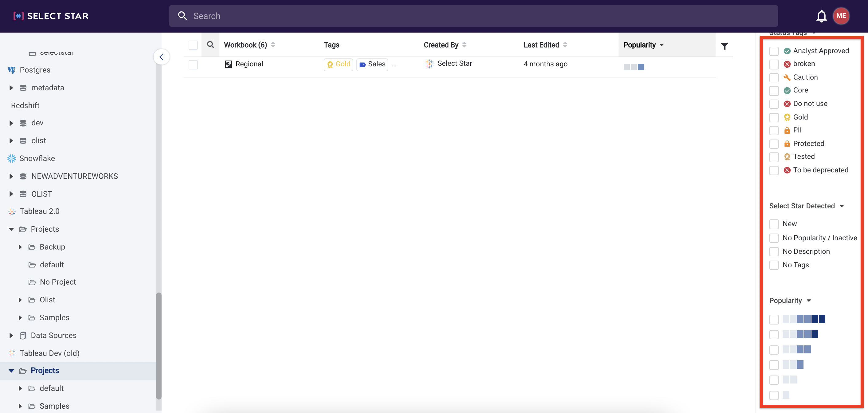Click the Regional popularity indicator
This screenshot has width=868, height=413.
[x=633, y=67]
